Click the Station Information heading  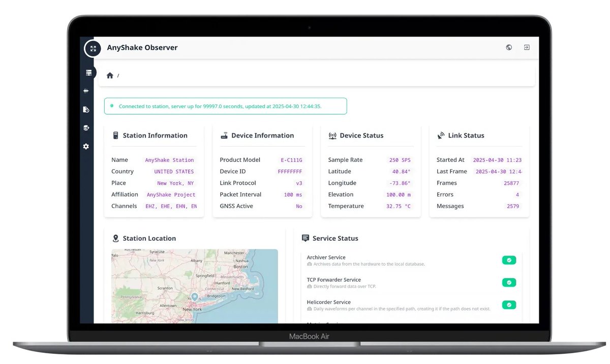pos(155,136)
